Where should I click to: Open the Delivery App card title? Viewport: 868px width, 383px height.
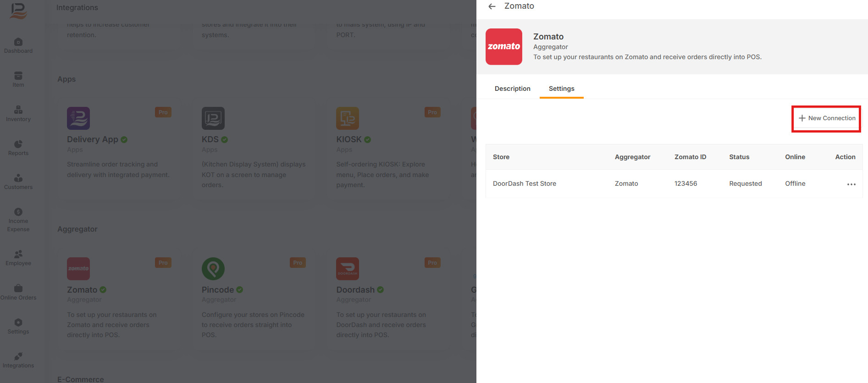93,139
